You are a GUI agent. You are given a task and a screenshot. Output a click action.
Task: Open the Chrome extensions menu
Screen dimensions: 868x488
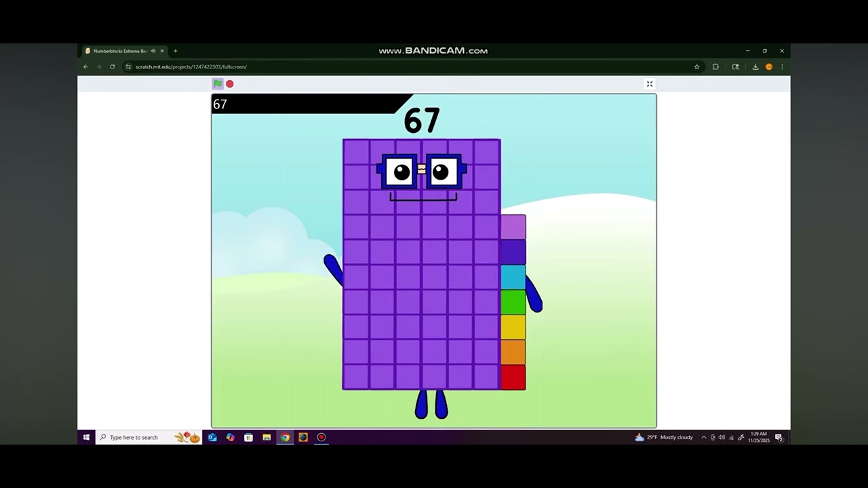click(x=715, y=66)
